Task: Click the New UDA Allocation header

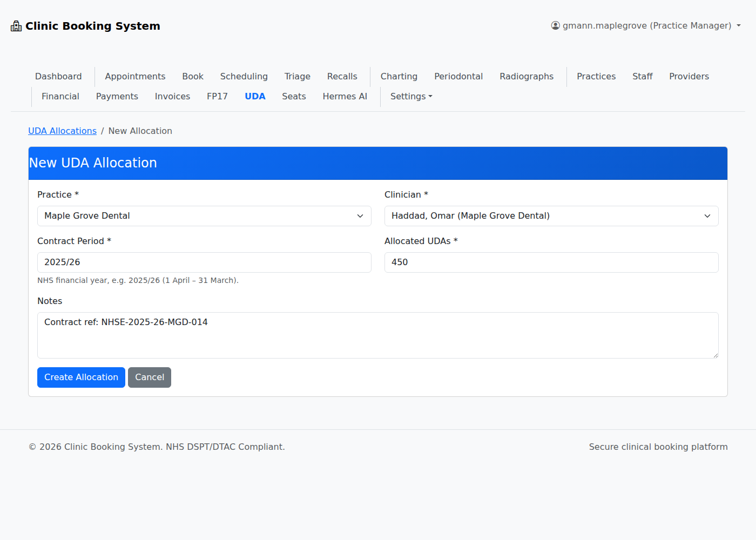Action: pos(93,163)
